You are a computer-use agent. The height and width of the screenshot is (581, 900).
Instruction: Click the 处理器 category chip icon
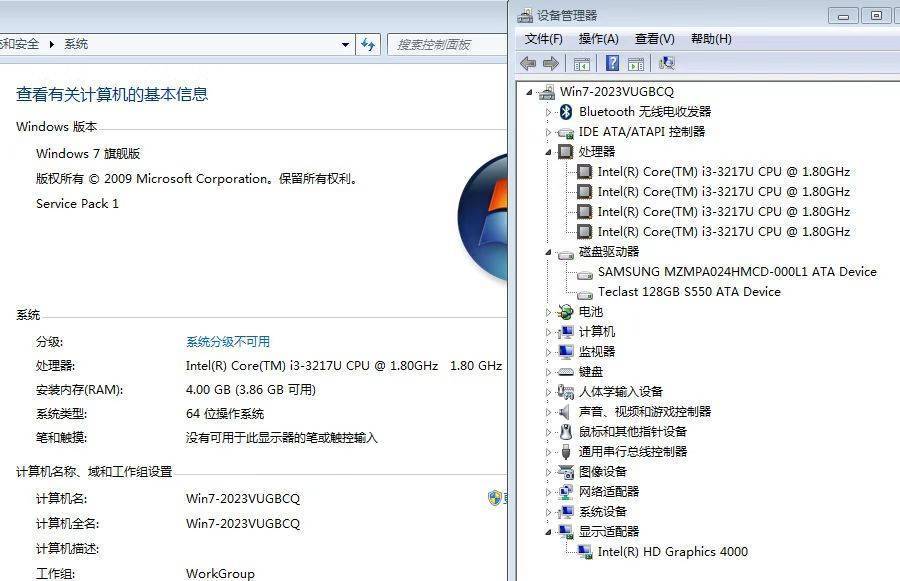[566, 152]
